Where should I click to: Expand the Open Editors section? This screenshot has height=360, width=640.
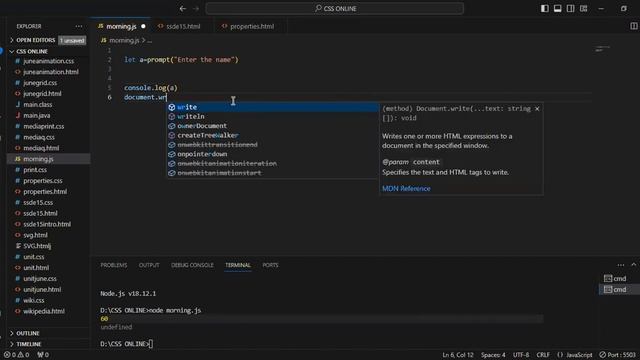[36, 40]
